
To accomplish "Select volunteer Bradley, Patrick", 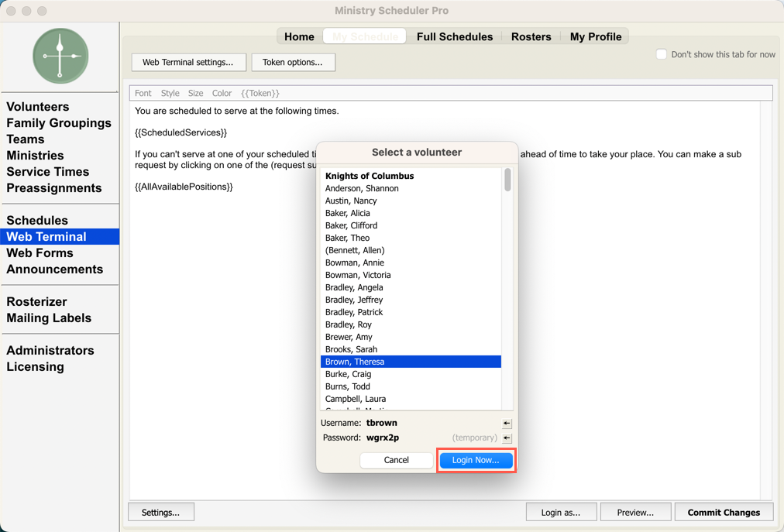I will click(x=411, y=313).
